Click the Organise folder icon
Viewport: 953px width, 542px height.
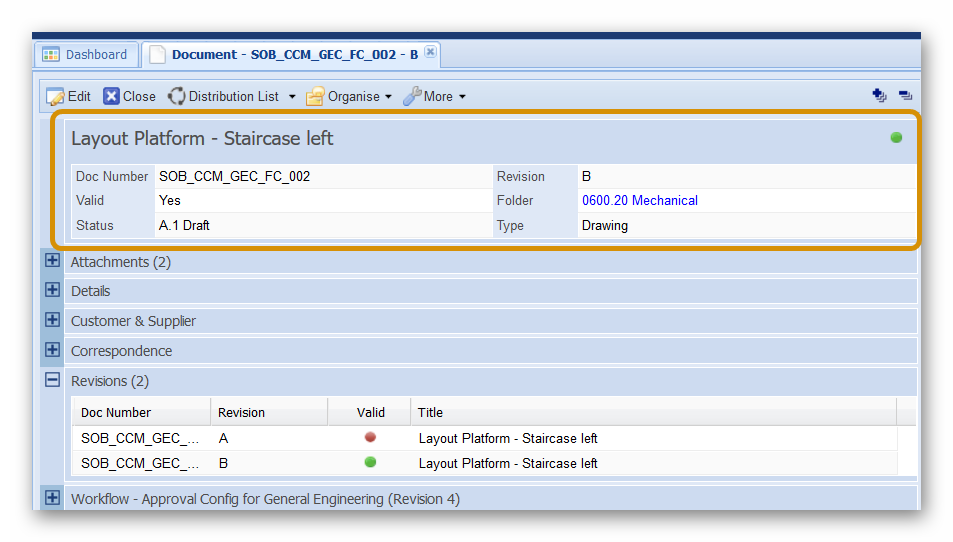pyautogui.click(x=315, y=96)
